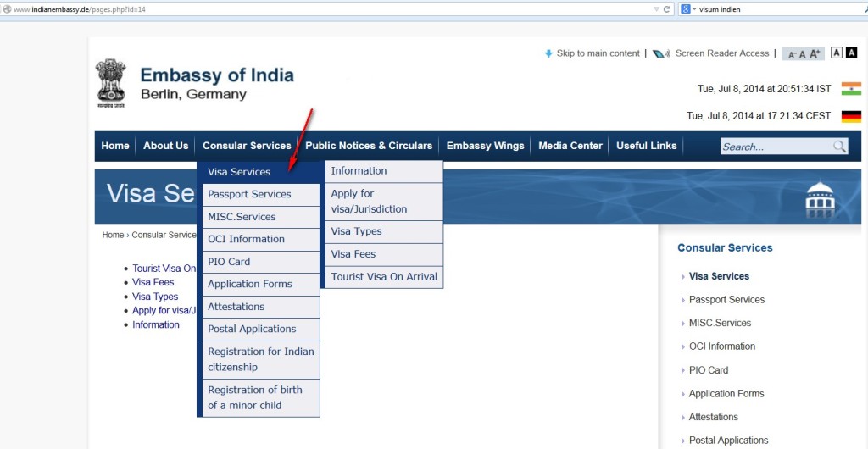
Task: Click the blue down-arrow skip icon
Action: 548,53
